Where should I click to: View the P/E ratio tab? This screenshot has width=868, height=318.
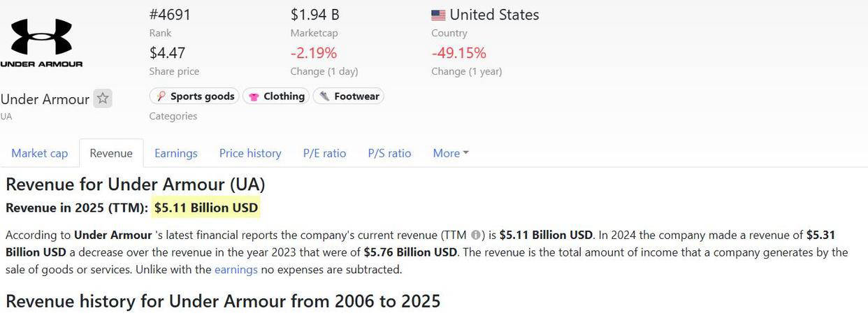324,153
